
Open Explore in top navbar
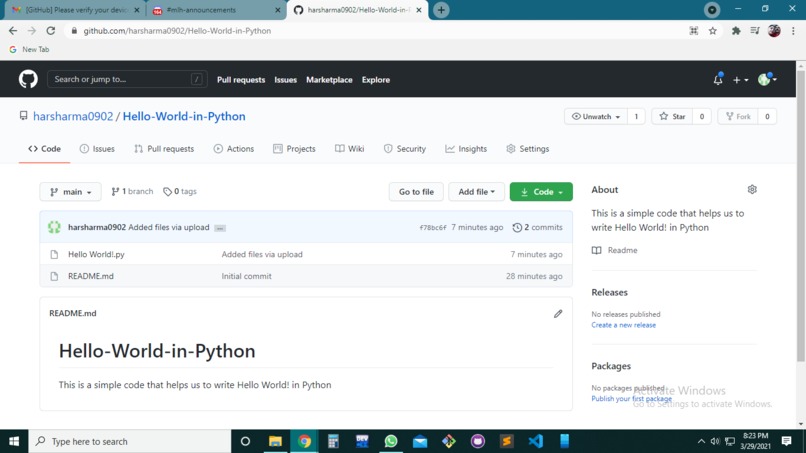(376, 80)
